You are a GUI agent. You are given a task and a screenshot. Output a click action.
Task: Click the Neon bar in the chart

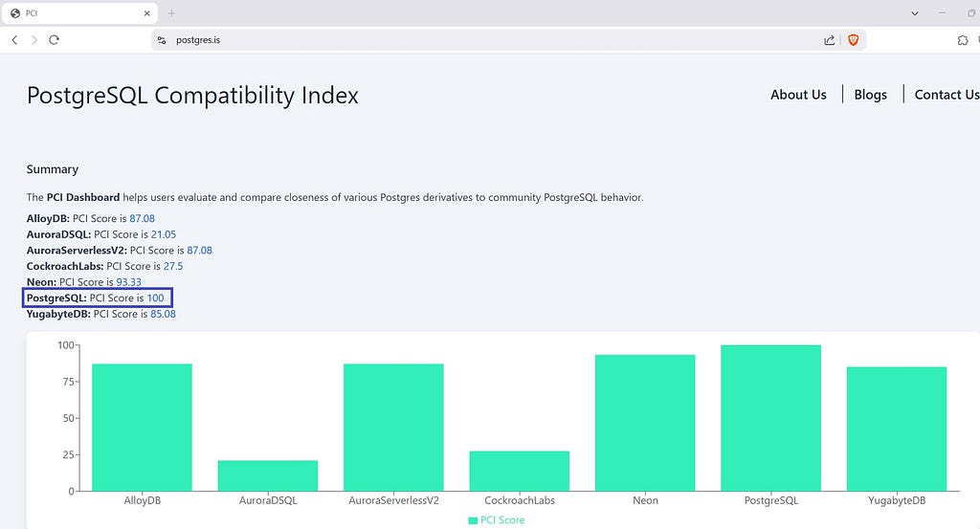[645, 423]
